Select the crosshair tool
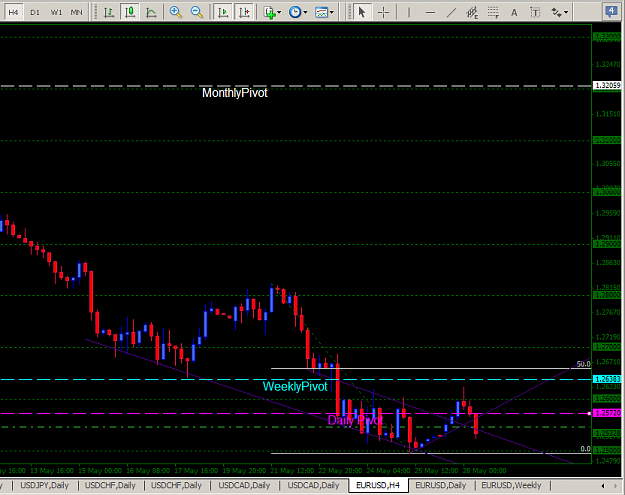Image resolution: width=625 pixels, height=495 pixels. point(383,12)
